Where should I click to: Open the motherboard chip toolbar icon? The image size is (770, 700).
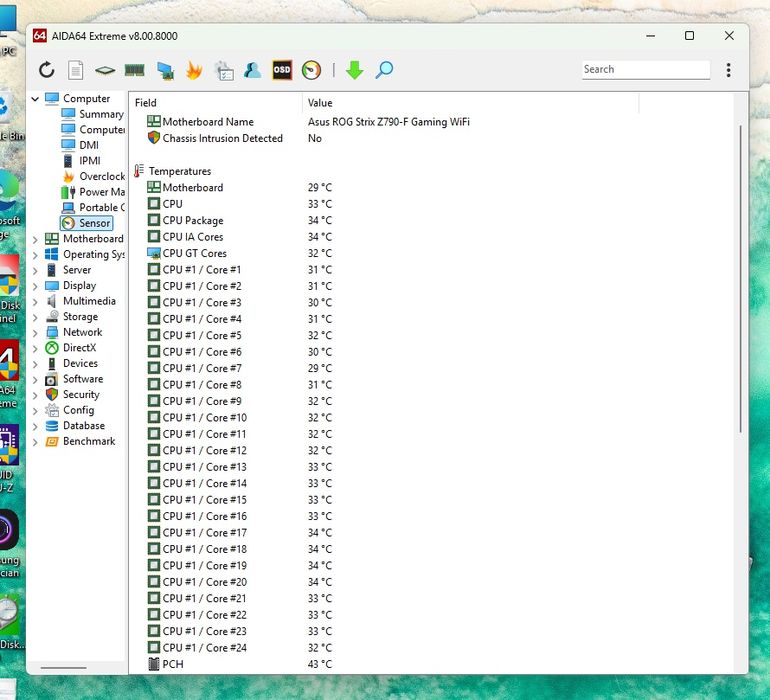pos(105,70)
